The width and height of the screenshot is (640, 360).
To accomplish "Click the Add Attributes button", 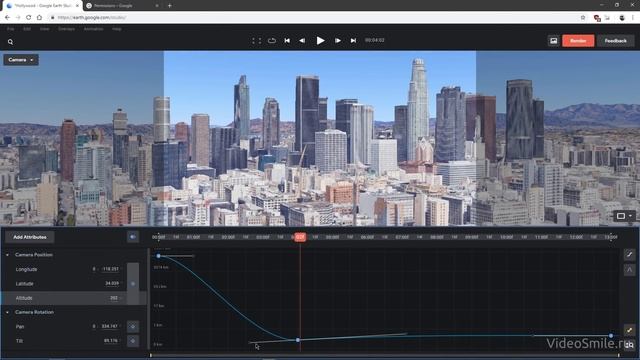I will coord(30,237).
